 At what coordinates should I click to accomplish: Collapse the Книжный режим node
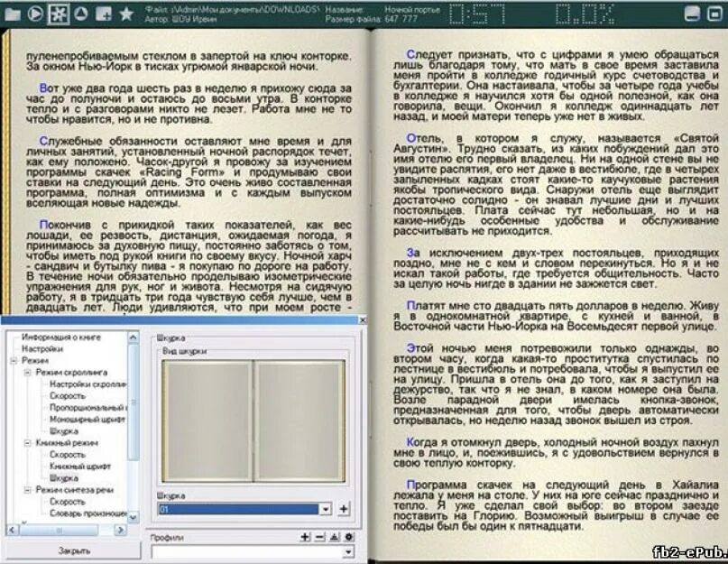click(x=27, y=443)
